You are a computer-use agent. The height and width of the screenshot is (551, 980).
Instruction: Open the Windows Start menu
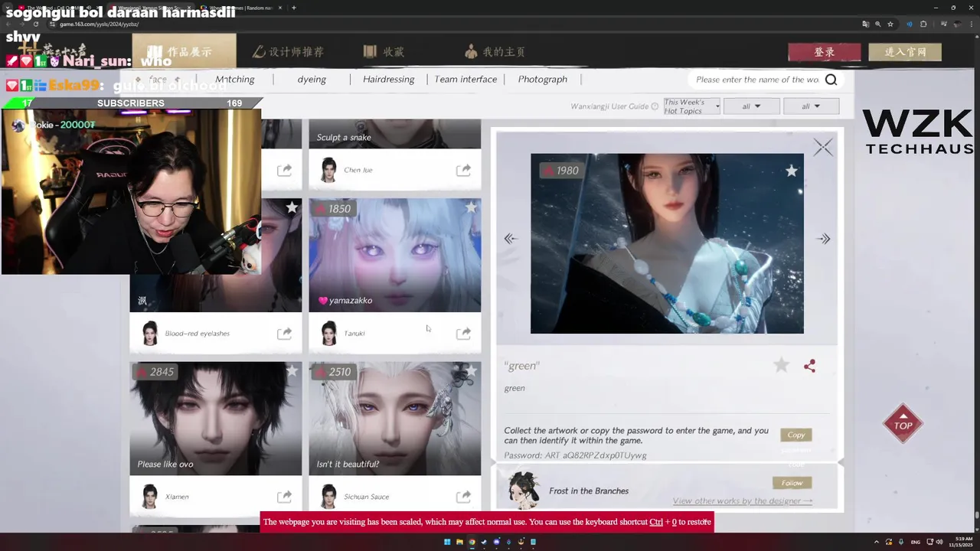[447, 542]
